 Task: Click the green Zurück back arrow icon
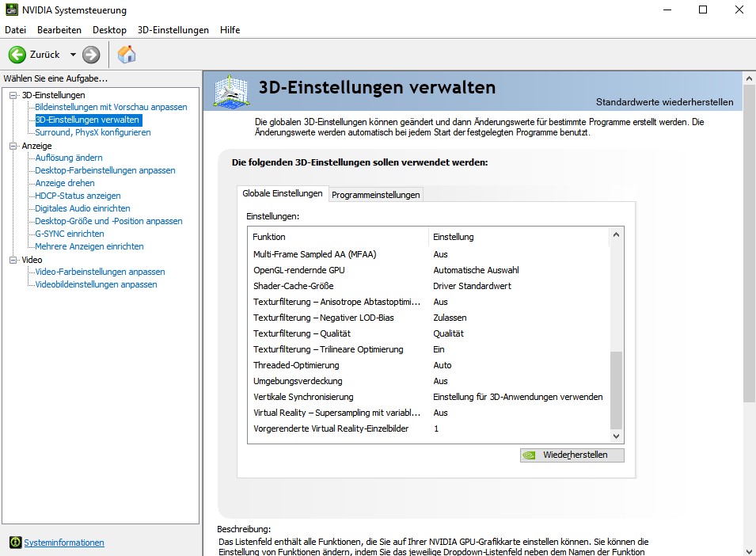[x=17, y=55]
